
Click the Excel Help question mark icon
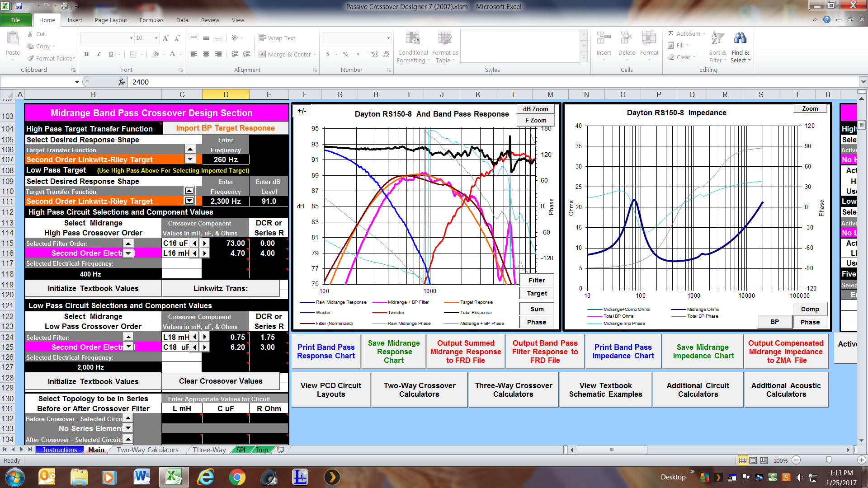[x=827, y=19]
